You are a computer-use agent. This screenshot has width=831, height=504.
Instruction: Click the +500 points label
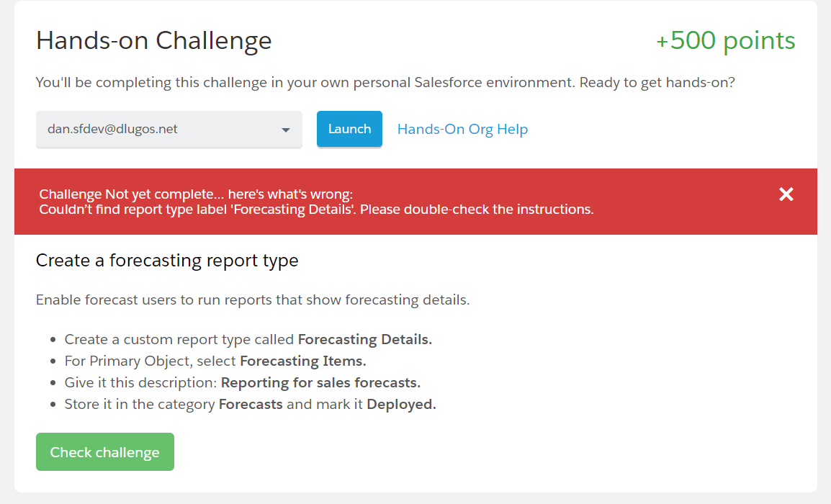tap(725, 40)
